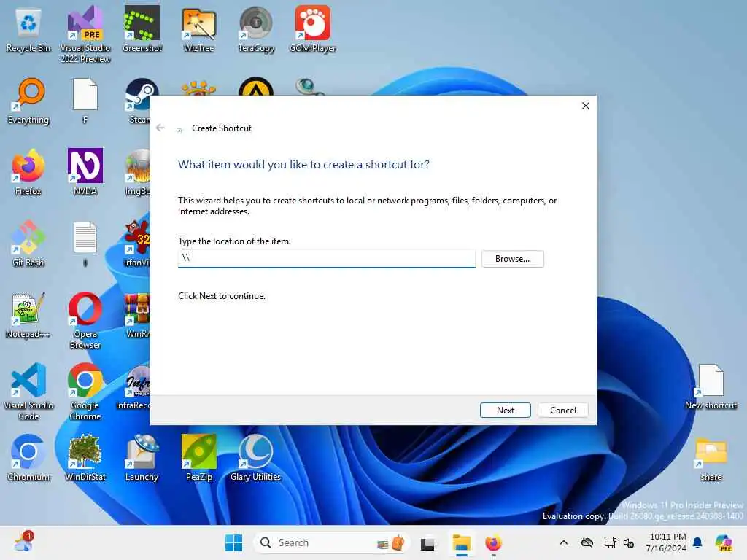Select the share folder desktop icon

(711, 459)
